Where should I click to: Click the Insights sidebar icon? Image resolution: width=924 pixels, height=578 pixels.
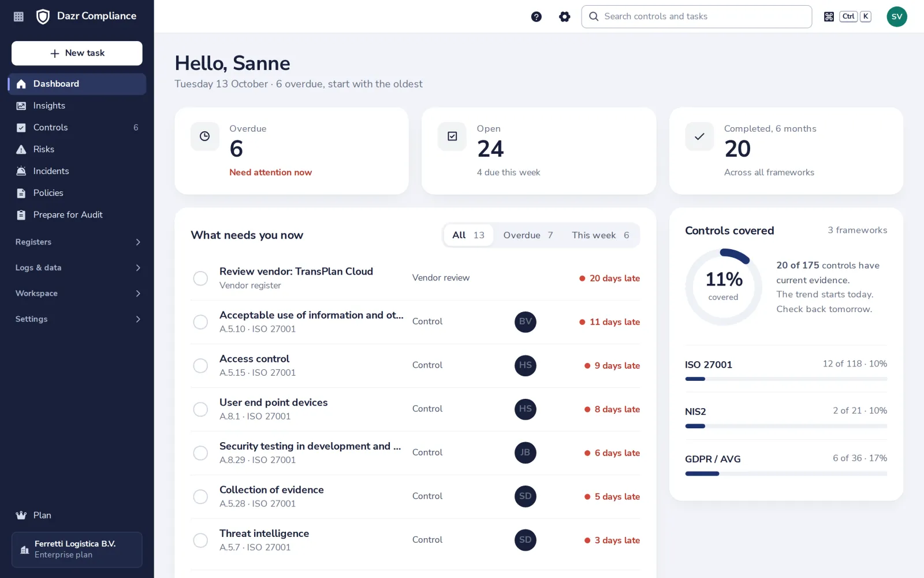[x=21, y=106]
